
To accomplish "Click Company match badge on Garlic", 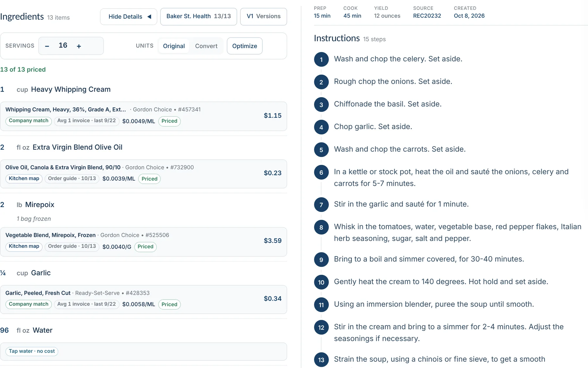I will 28,304.
